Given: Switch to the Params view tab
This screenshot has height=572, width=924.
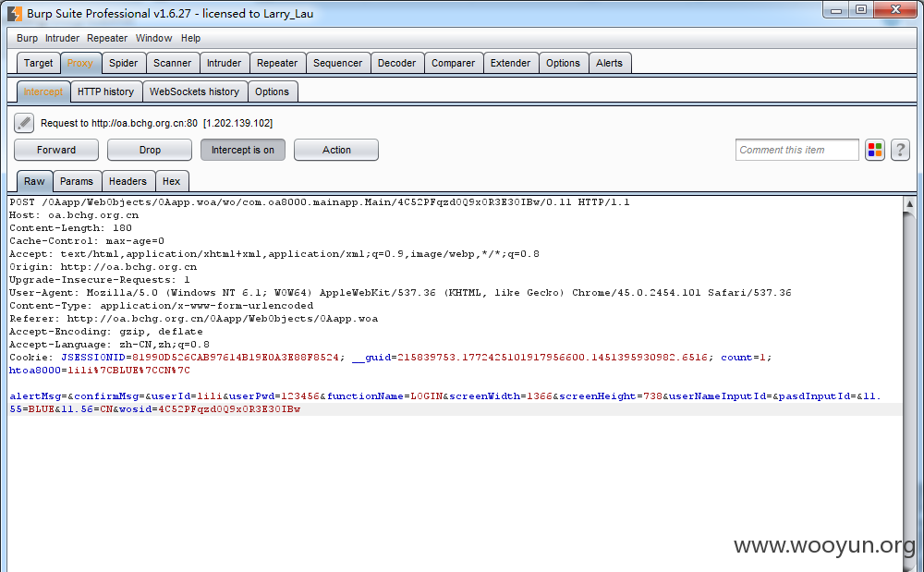Looking at the screenshot, I should 77,181.
